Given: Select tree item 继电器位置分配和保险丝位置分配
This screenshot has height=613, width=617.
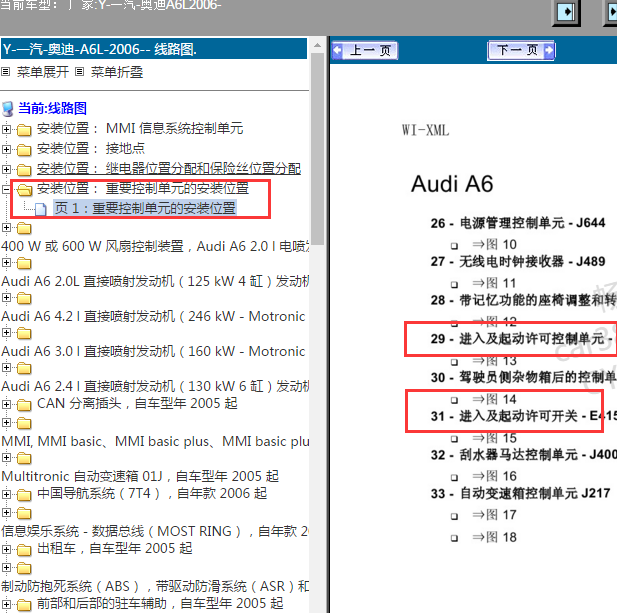Looking at the screenshot, I should [x=169, y=168].
